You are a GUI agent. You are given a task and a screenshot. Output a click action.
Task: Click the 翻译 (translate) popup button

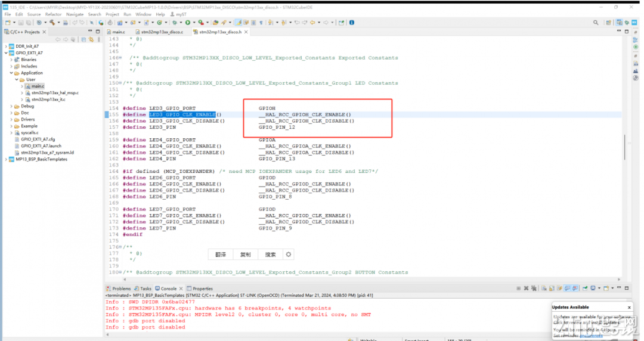pos(221,255)
